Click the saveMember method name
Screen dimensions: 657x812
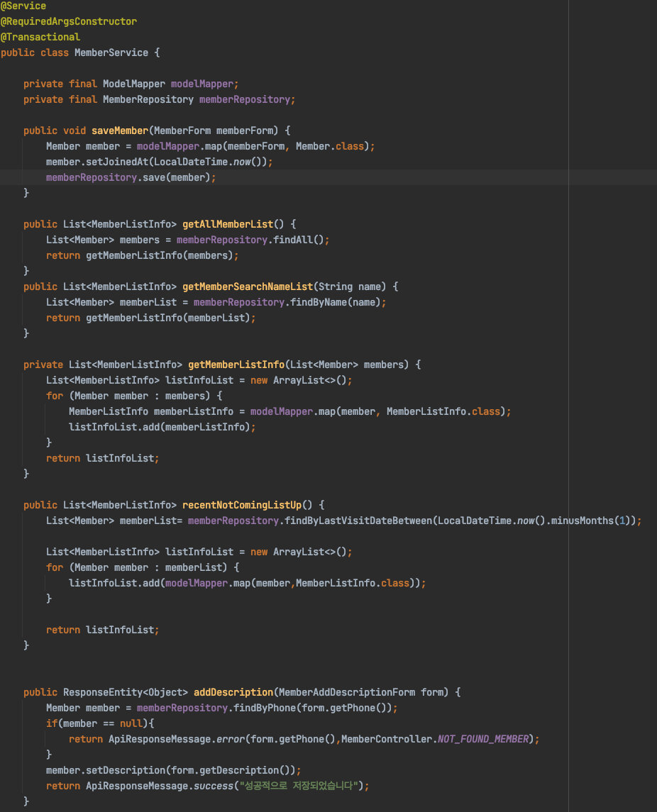[x=120, y=130]
